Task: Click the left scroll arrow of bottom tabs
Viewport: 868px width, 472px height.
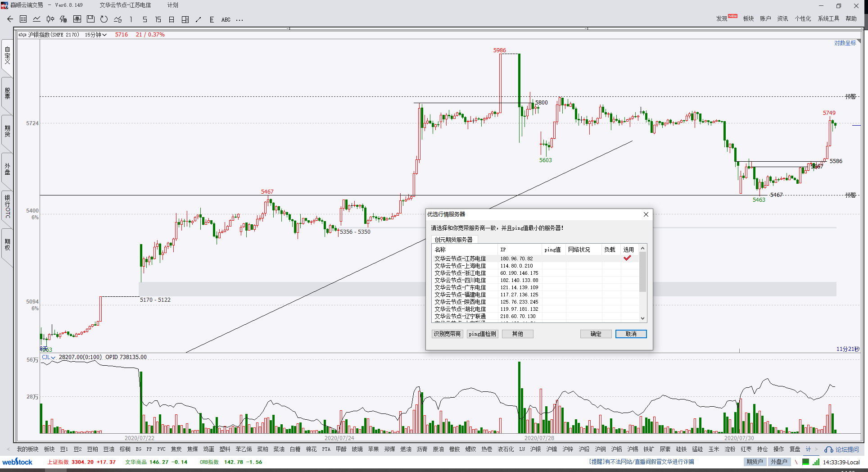Action: [8, 449]
